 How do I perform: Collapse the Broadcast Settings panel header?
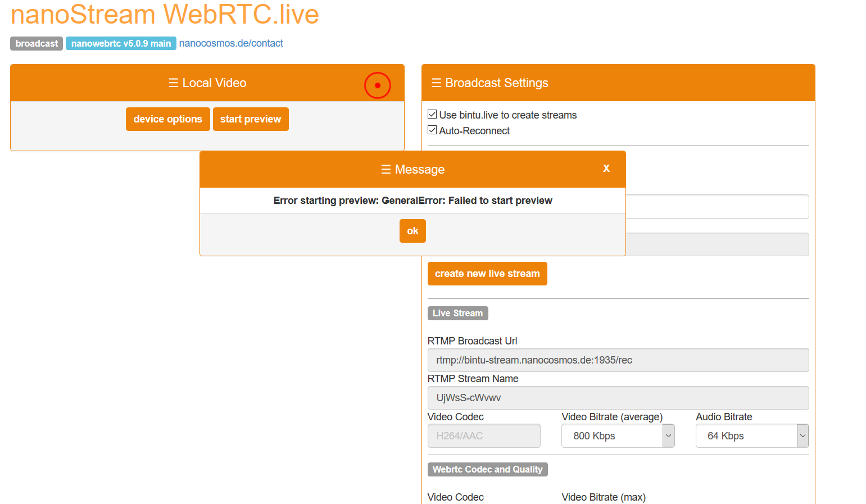point(618,83)
